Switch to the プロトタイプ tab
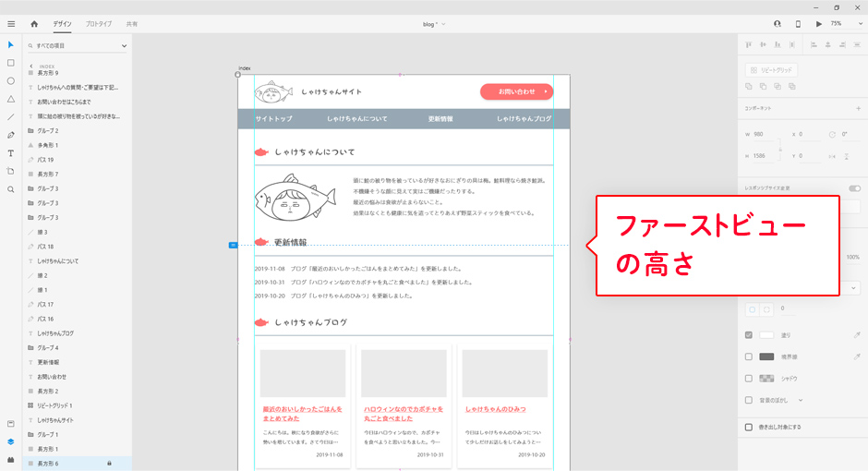 (x=99, y=23)
